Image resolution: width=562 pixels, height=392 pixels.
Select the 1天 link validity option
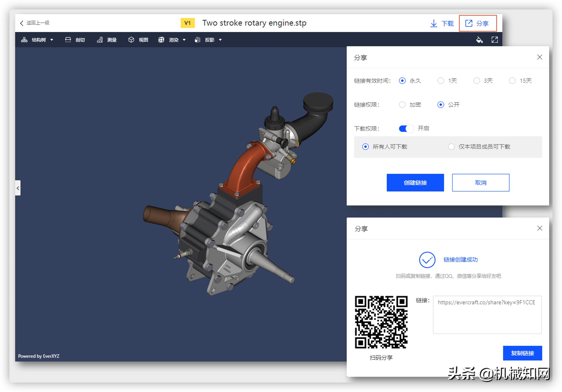tap(441, 81)
